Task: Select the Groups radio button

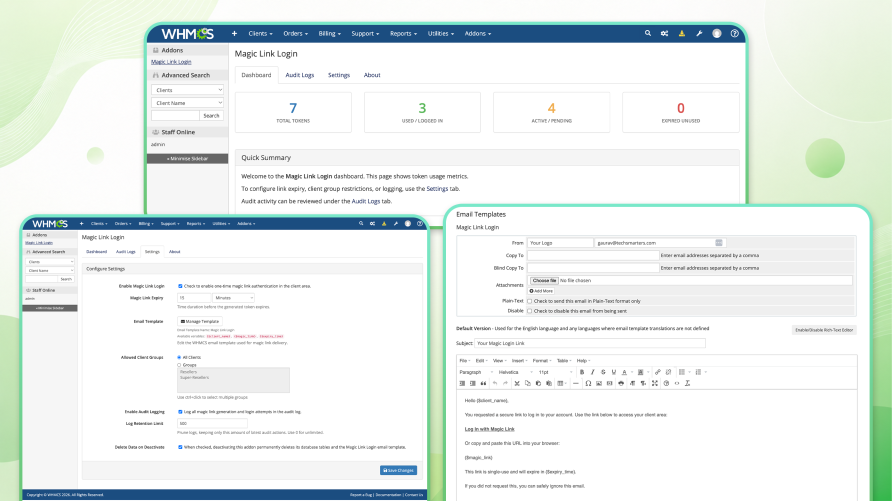Action: [179, 365]
